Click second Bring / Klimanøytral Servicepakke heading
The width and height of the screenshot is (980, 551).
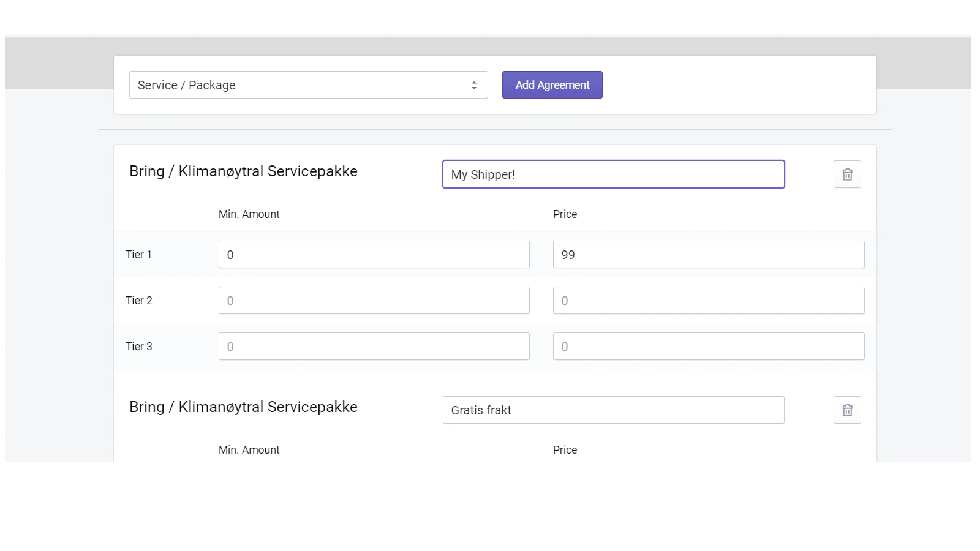coord(243,407)
